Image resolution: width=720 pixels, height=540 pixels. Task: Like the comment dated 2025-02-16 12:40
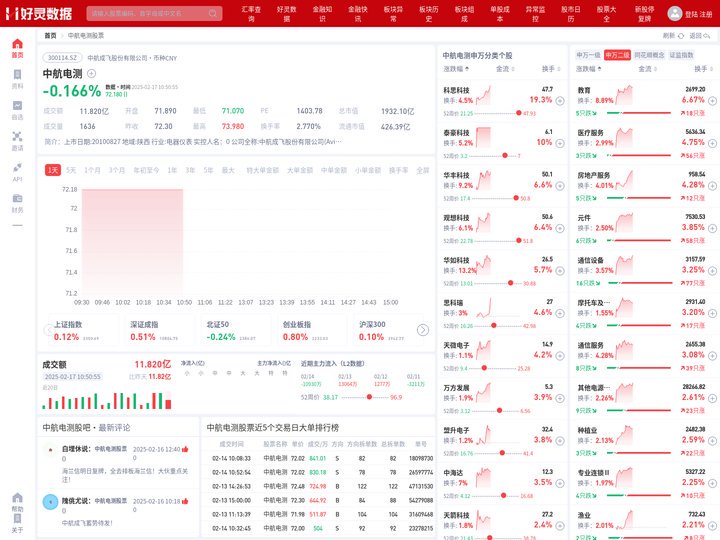pyautogui.click(x=185, y=449)
